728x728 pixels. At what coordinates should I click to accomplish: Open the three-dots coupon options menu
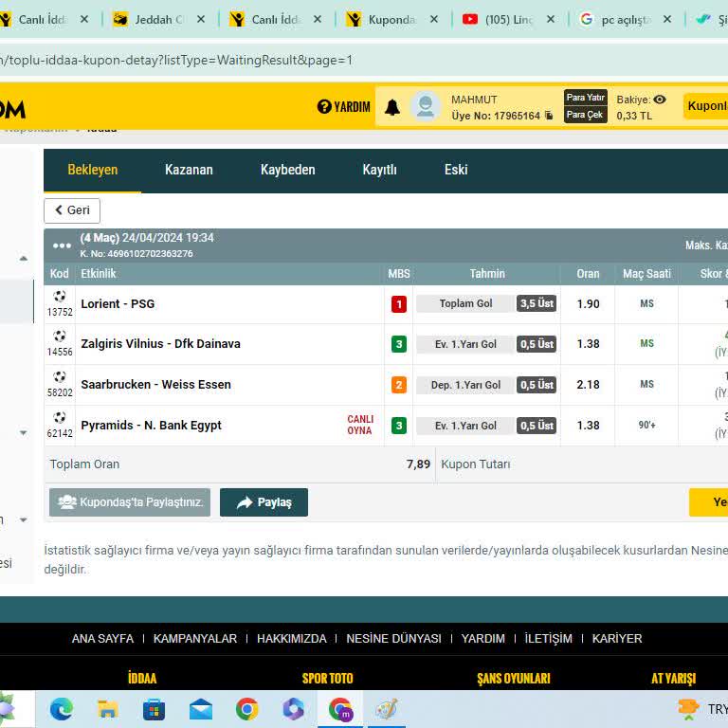[62, 246]
